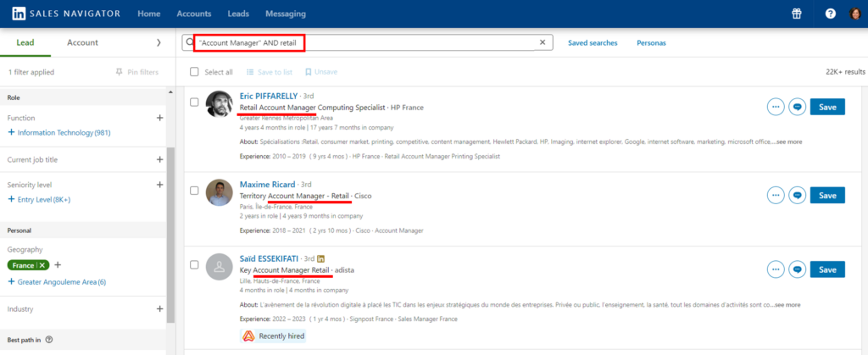Tick the checkbox beside Maxime Ricard
Viewport: 868px width, 355px height.
point(195,191)
